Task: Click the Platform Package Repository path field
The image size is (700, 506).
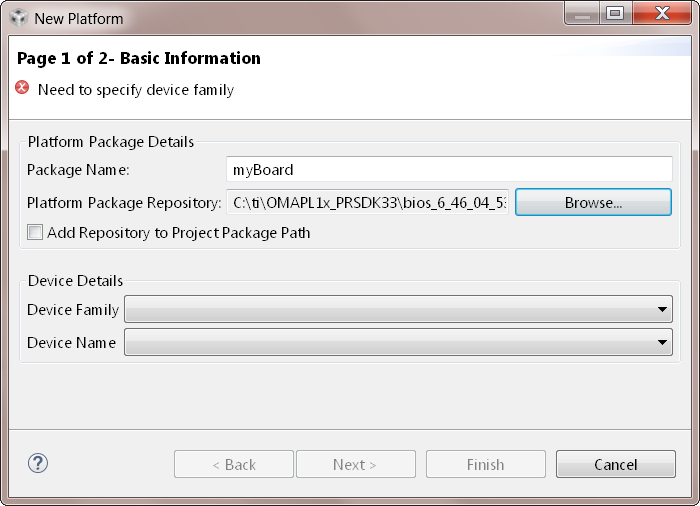Action: click(x=368, y=202)
